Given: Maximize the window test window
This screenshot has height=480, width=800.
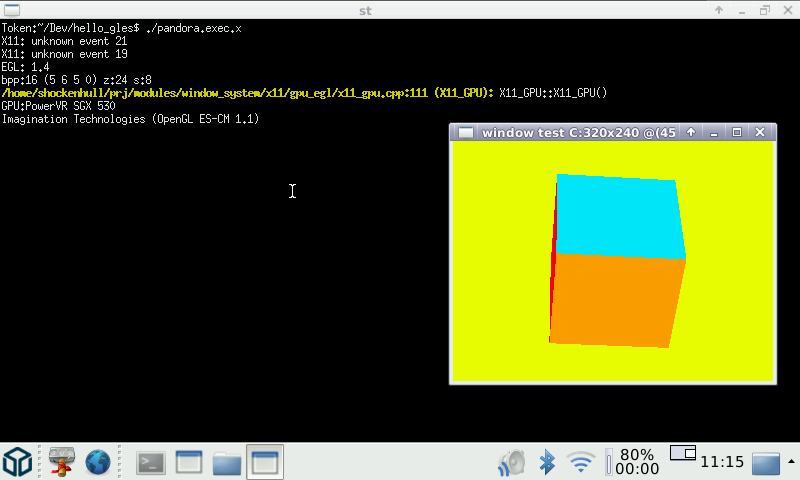Looking at the screenshot, I should (737, 132).
